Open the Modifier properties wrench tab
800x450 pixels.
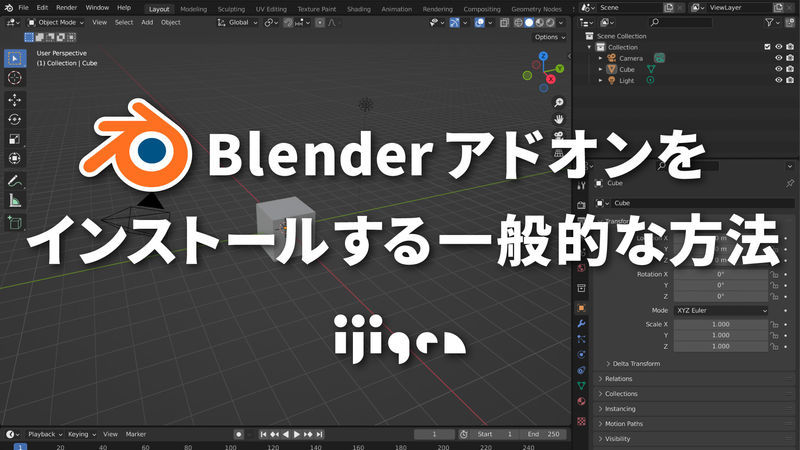581,323
